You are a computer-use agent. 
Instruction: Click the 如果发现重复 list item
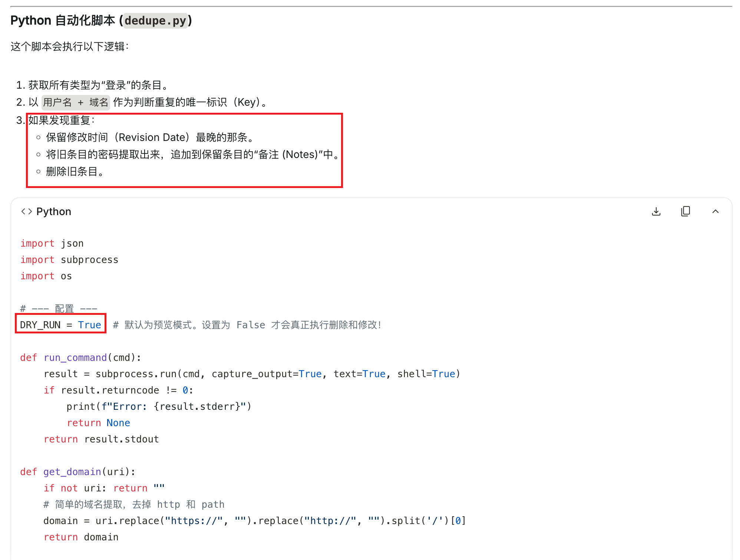(62, 120)
